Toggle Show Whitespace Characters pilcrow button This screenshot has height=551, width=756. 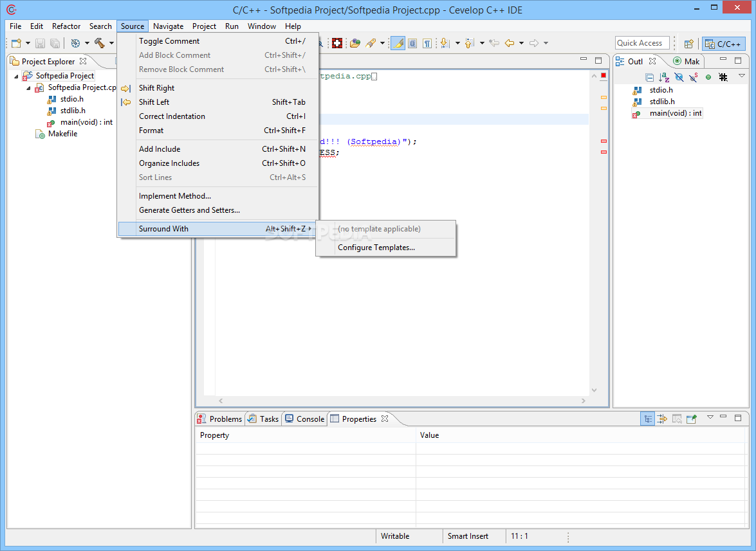[427, 43]
